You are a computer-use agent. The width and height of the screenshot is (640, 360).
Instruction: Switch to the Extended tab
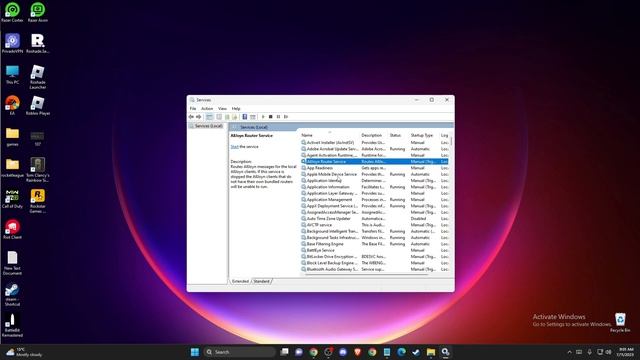[240, 281]
